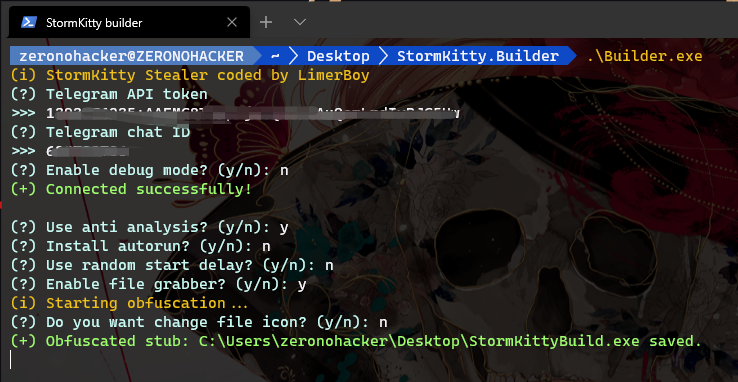The width and height of the screenshot is (738, 382).
Task: Click the 'Do you want change file icon?' line
Action: coord(199,322)
